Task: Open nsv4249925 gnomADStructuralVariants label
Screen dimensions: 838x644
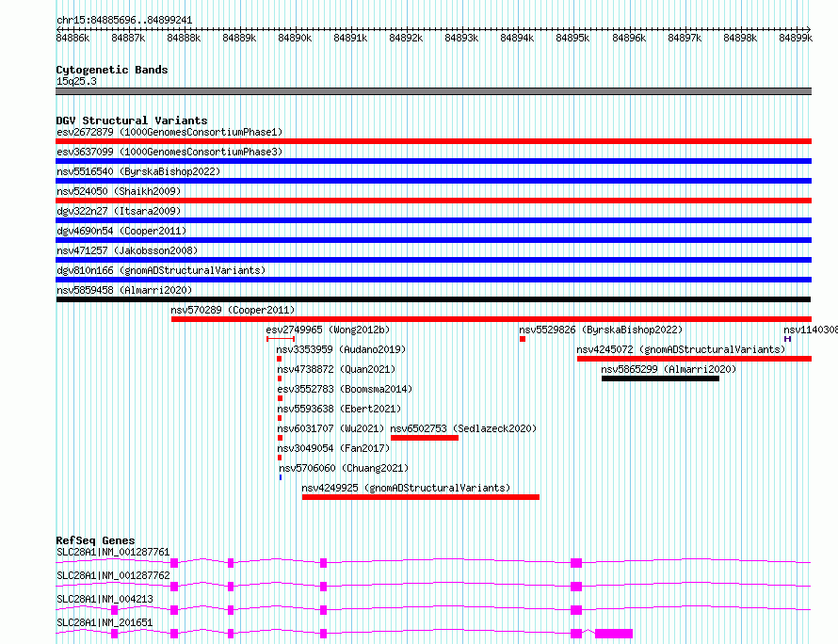Action: [x=406, y=488]
